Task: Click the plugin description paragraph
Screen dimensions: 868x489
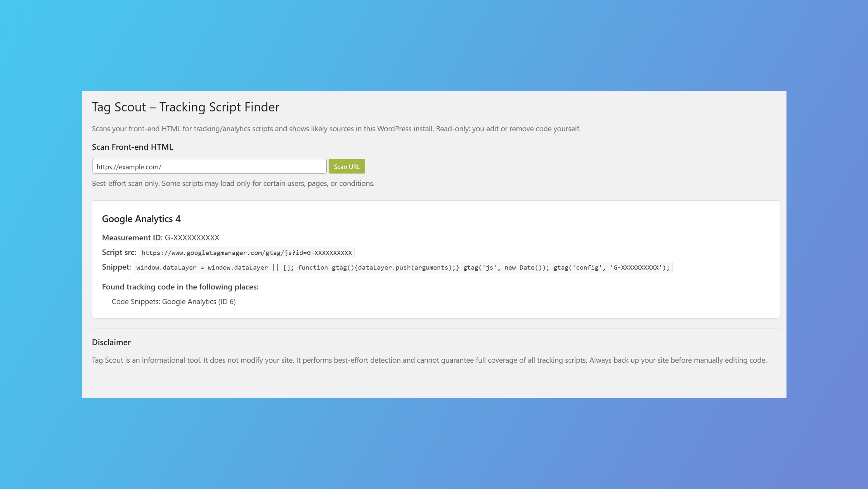Action: [x=336, y=128]
